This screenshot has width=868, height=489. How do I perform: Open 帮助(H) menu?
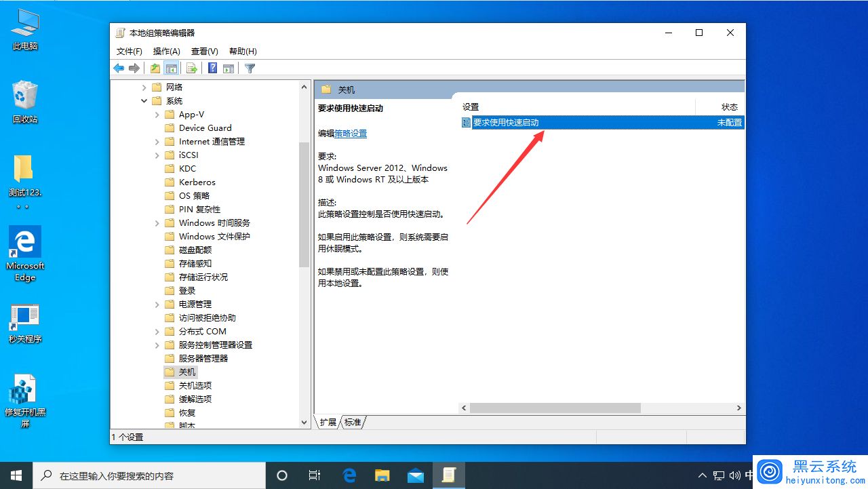tap(243, 52)
